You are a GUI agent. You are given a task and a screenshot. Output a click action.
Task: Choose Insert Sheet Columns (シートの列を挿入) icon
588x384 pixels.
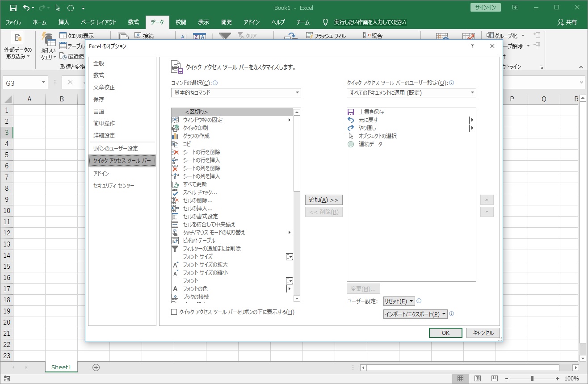[175, 176]
